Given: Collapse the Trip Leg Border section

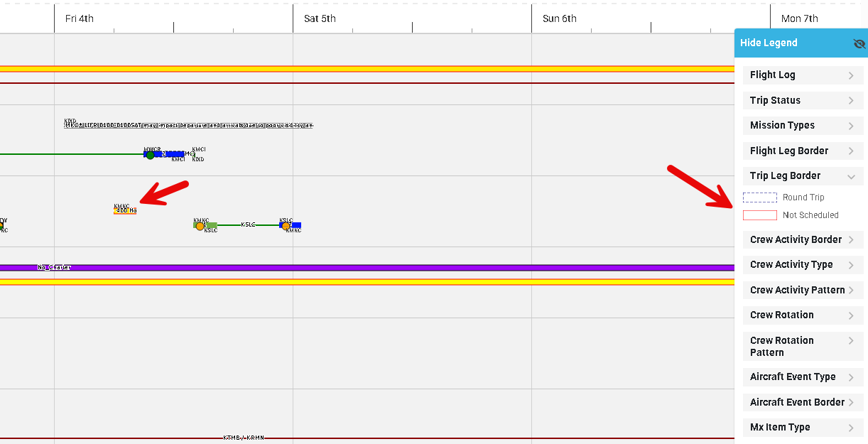Looking at the screenshot, I should [x=803, y=176].
